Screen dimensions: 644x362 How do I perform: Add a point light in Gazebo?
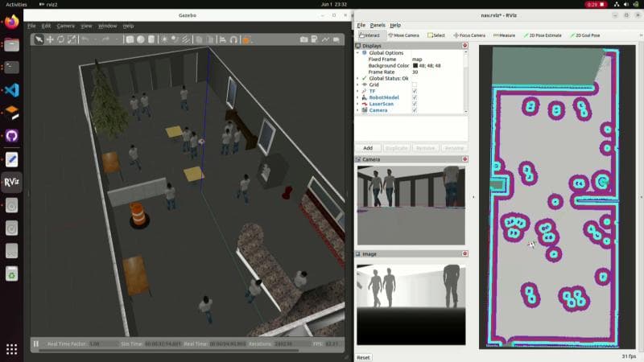pyautogui.click(x=164, y=39)
